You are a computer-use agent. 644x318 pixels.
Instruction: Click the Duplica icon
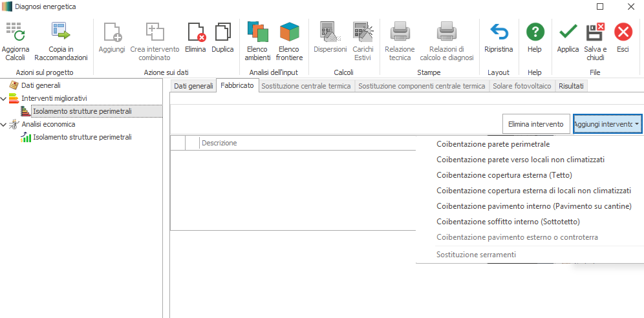click(x=222, y=32)
